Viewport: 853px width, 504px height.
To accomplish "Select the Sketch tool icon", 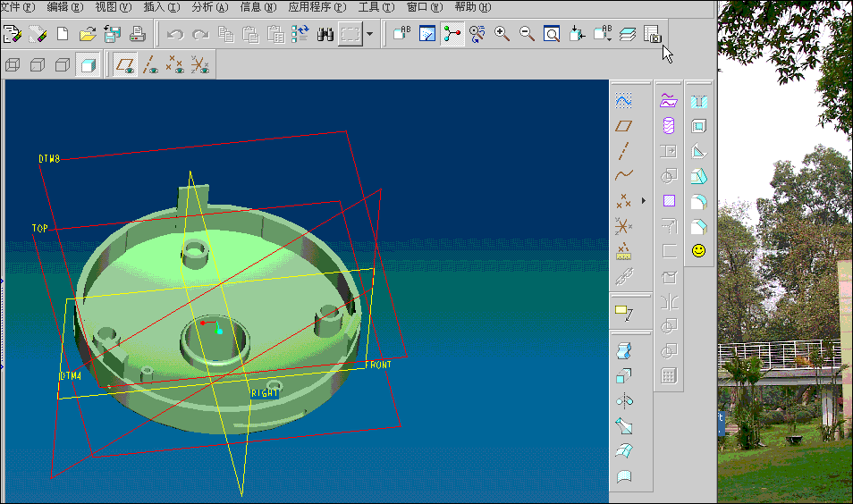I will click(x=623, y=101).
